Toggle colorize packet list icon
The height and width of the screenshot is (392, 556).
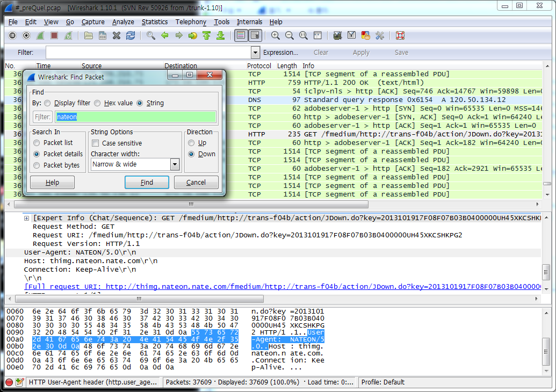coord(241,35)
